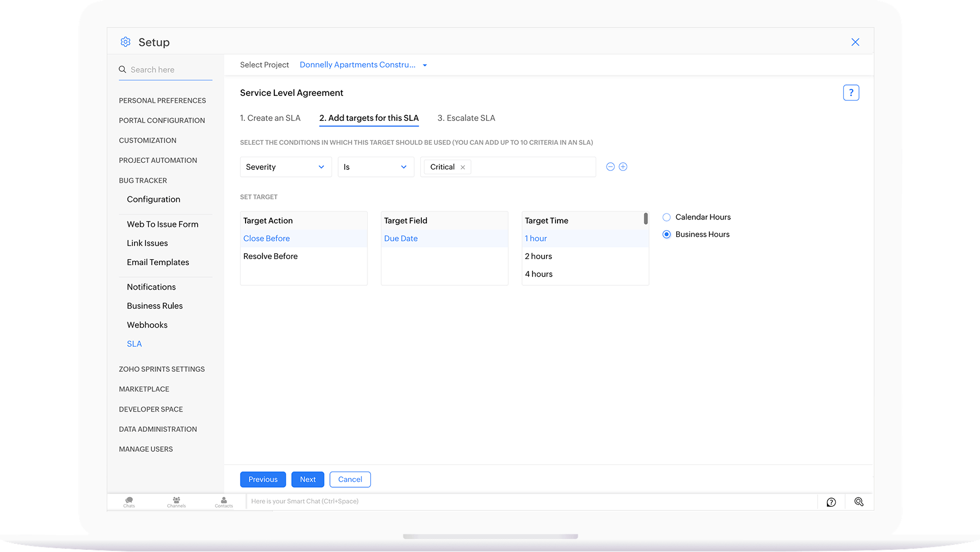Click the Setup gear icon

point(125,42)
